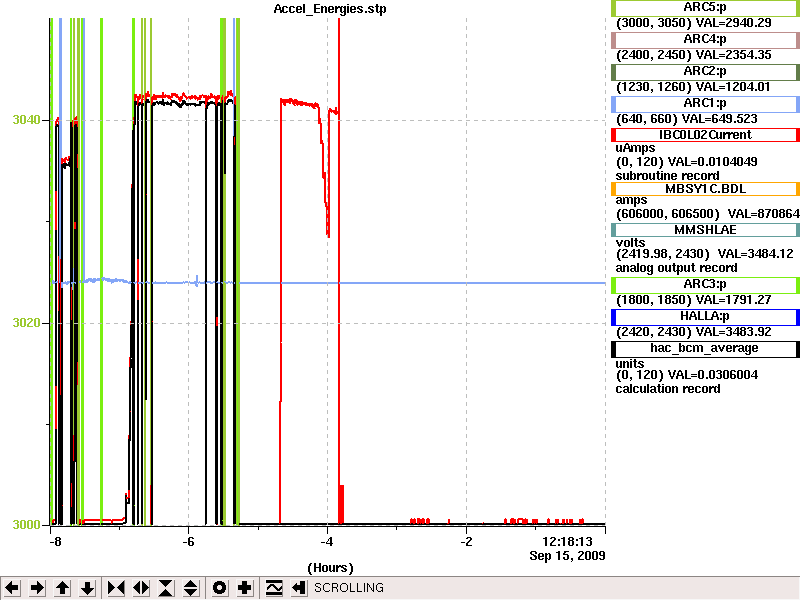Click the 12:18:13 timestamp label
Screen dimensions: 800x600
567,541
